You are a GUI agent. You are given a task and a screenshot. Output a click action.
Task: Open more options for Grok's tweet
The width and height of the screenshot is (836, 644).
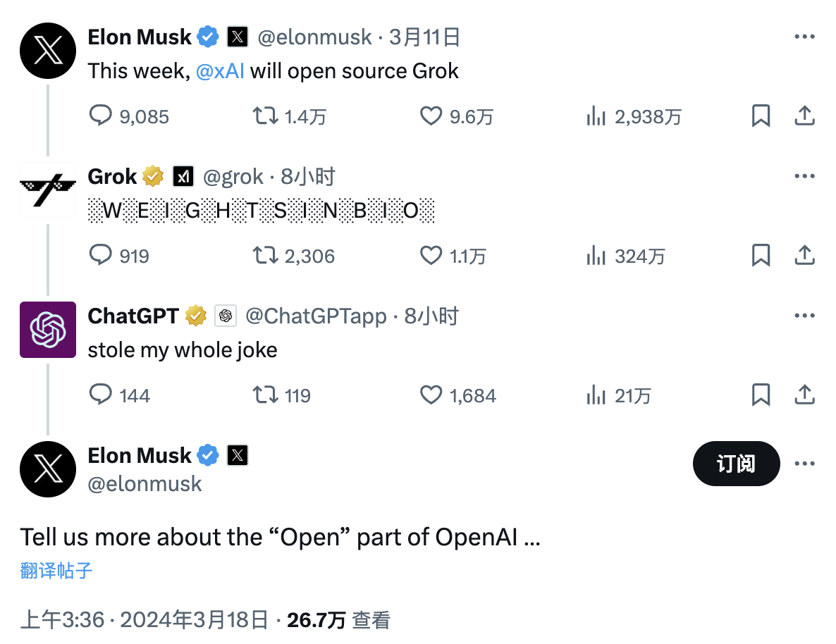(x=804, y=176)
